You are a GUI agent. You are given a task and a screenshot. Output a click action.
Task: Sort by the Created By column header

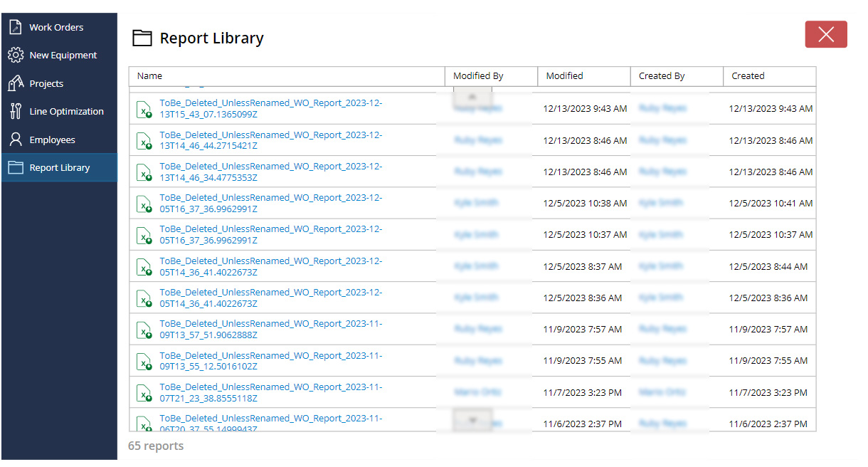click(662, 76)
